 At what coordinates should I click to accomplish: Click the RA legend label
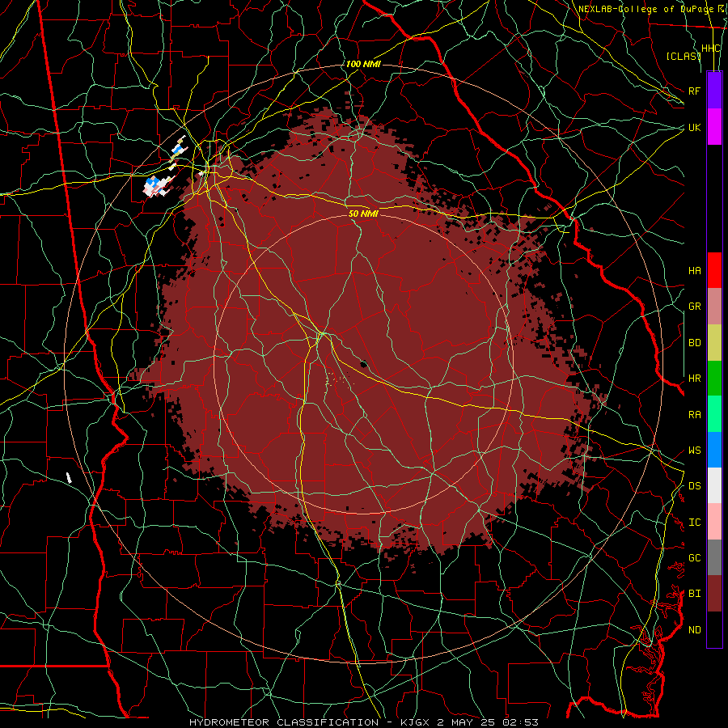694,415
